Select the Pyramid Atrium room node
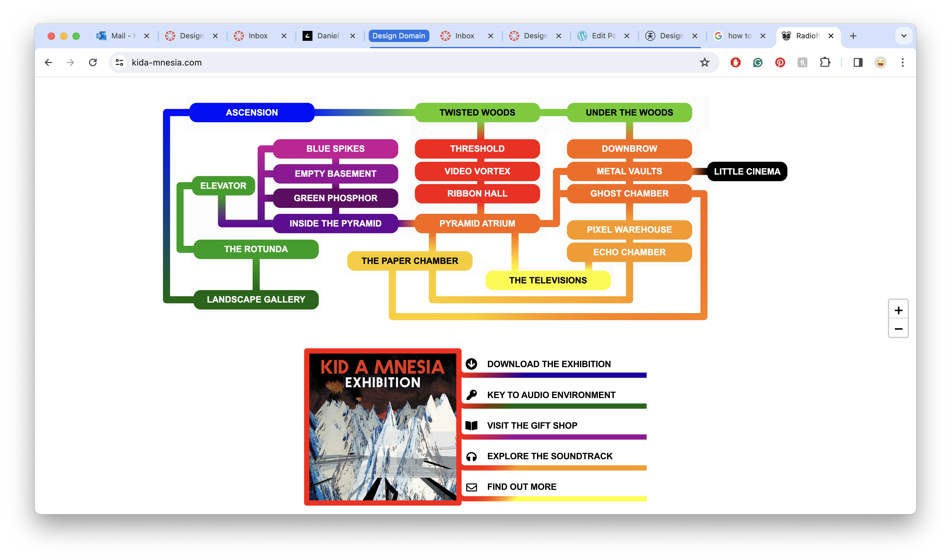 477,223
